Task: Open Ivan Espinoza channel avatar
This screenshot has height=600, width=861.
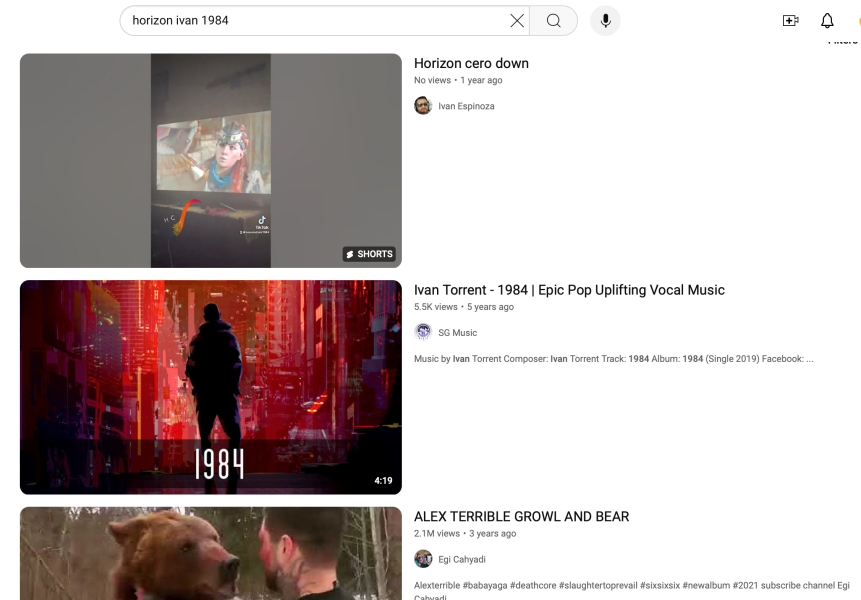Action: coord(423,105)
